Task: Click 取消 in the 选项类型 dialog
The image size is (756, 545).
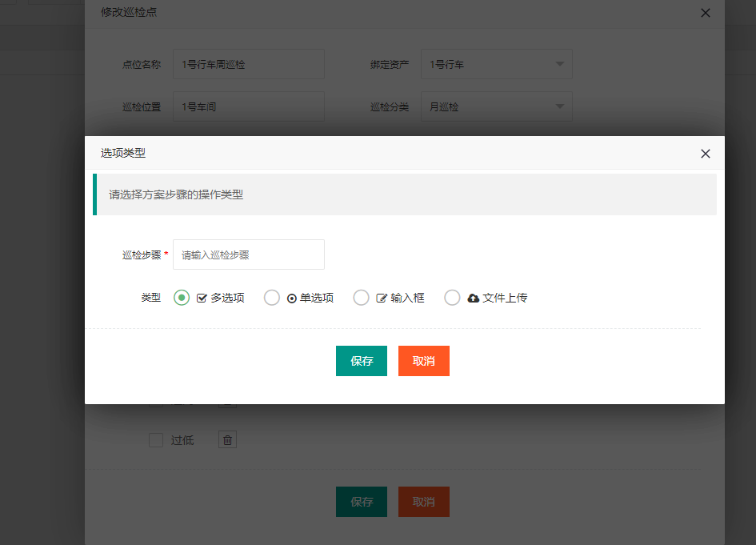Action: tap(424, 361)
